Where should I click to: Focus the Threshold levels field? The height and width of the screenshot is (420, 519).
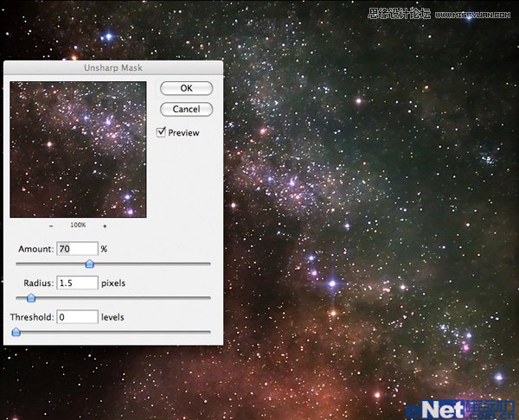(76, 317)
